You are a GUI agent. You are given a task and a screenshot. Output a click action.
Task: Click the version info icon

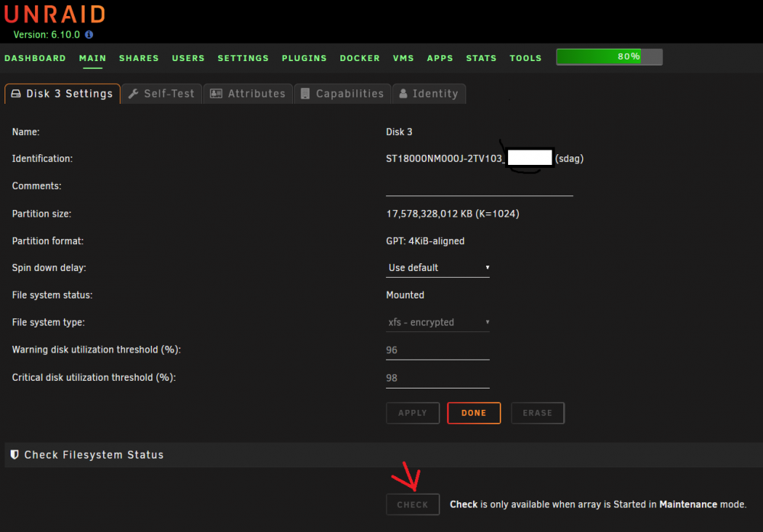click(89, 34)
